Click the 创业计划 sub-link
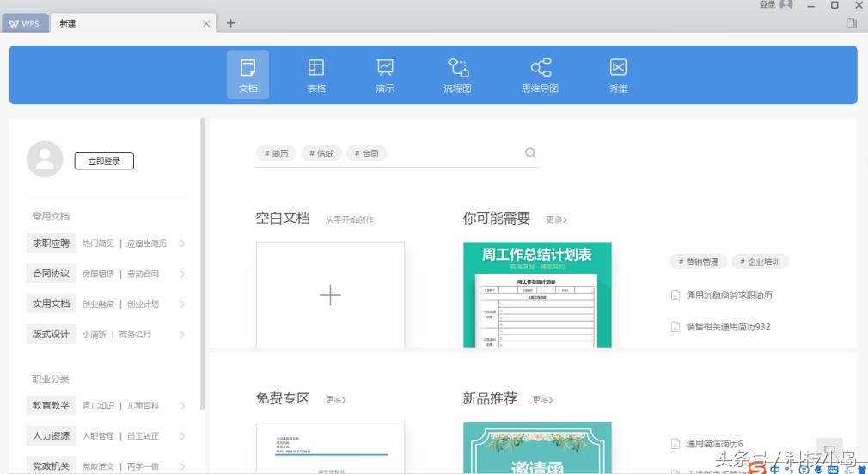 (143, 305)
